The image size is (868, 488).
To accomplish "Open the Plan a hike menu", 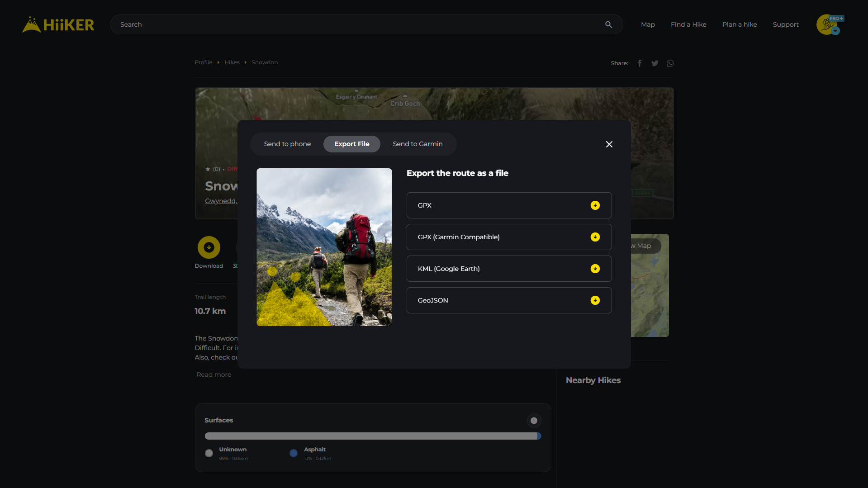I will click(x=740, y=24).
